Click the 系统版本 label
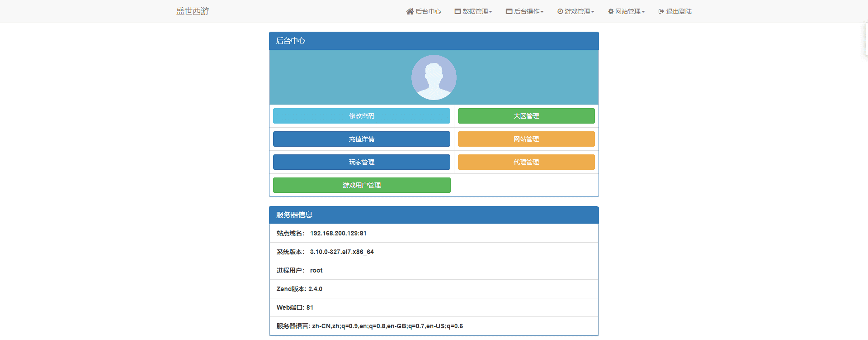The width and height of the screenshot is (868, 340). tap(291, 252)
